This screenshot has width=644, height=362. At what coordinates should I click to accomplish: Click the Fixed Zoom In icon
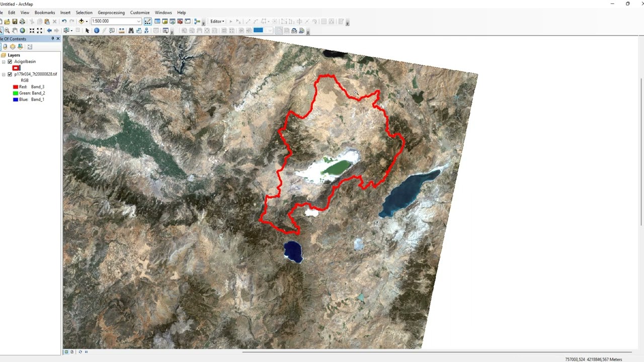(32, 31)
